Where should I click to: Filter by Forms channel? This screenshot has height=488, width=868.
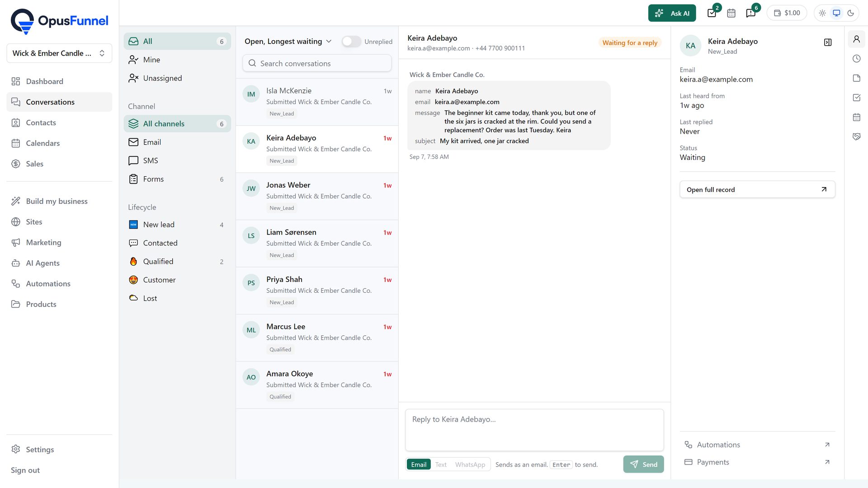pyautogui.click(x=177, y=179)
